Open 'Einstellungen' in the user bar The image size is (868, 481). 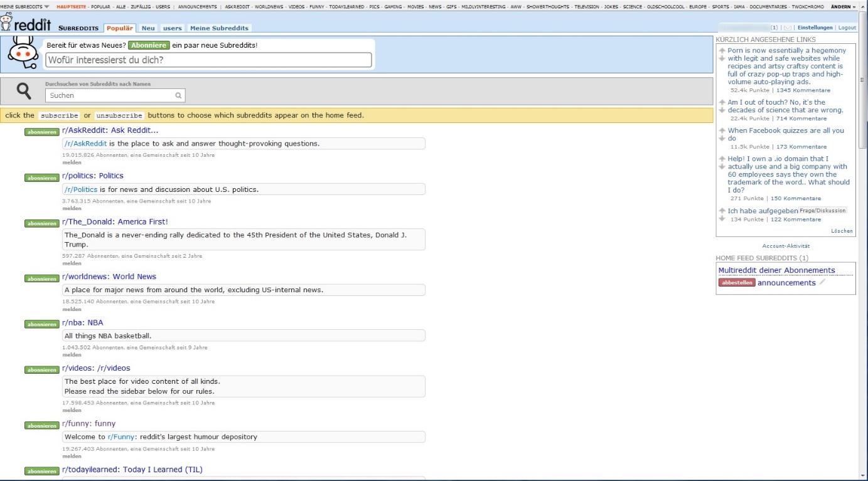pos(815,28)
